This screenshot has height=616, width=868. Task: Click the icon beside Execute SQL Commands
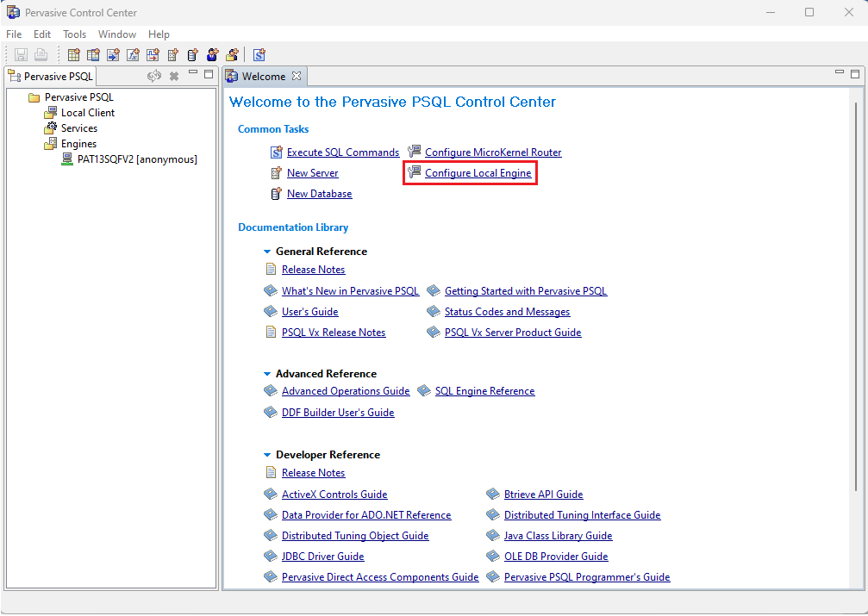(276, 152)
